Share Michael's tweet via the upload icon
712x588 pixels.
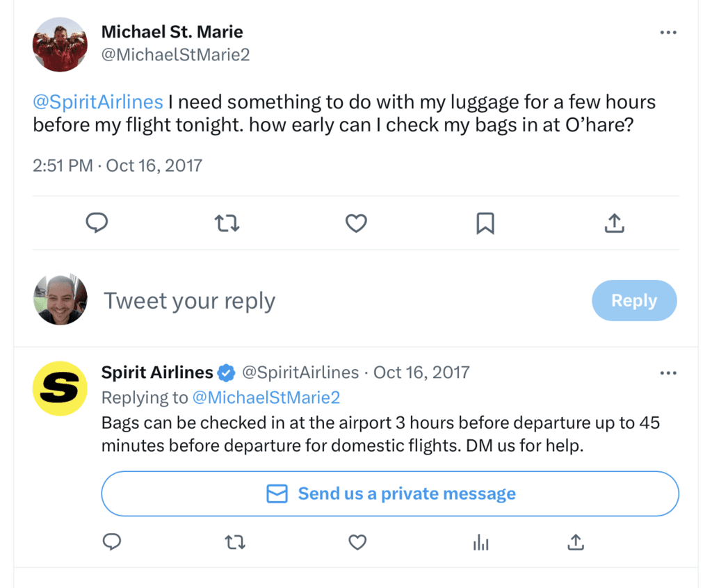614,223
